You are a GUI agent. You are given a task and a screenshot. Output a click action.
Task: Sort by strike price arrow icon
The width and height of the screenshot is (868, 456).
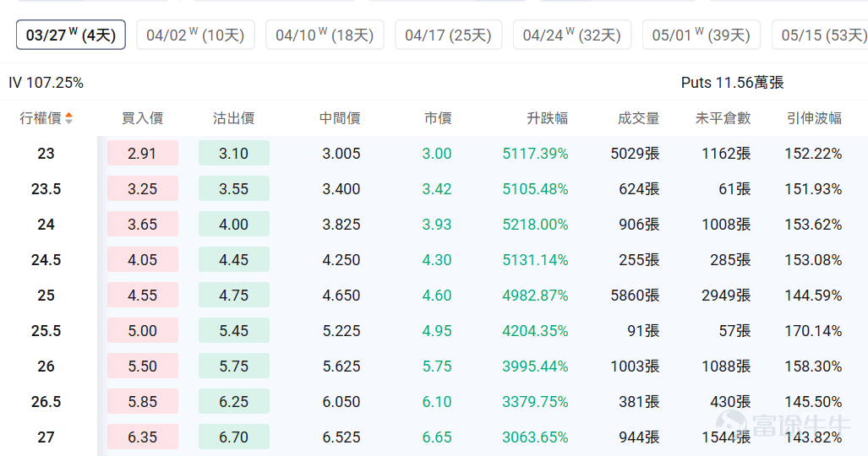[68, 118]
